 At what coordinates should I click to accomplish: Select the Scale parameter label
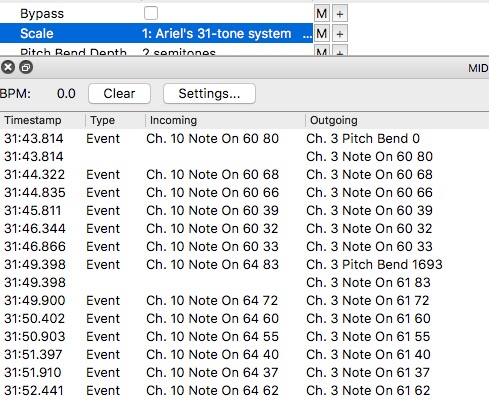[37, 33]
